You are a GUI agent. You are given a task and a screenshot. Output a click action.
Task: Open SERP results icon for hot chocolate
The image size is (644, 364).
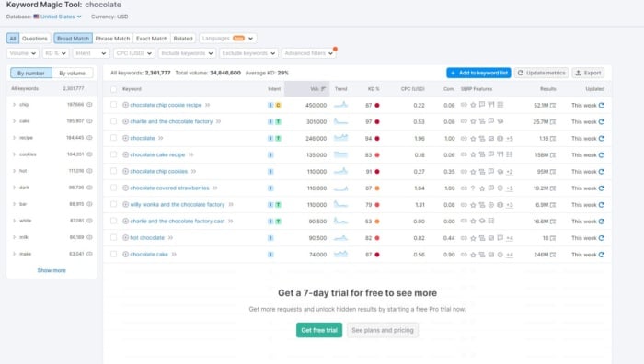click(x=553, y=238)
